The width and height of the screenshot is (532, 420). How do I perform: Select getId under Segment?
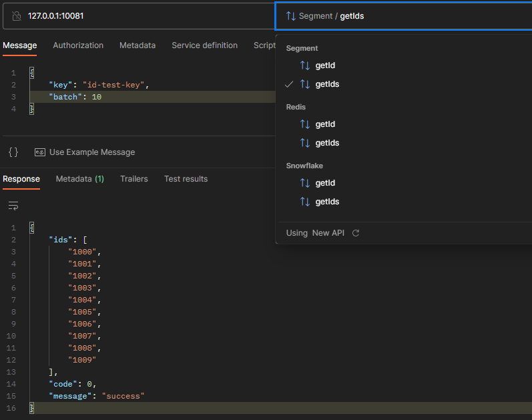tap(325, 65)
